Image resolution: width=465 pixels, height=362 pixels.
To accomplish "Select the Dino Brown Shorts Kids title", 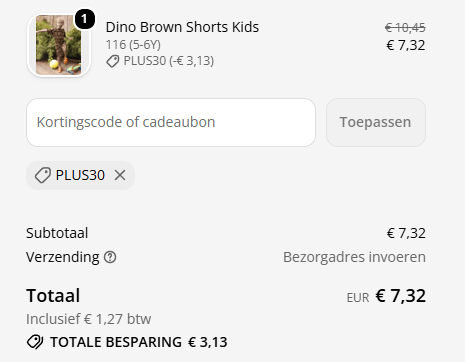I will point(182,27).
